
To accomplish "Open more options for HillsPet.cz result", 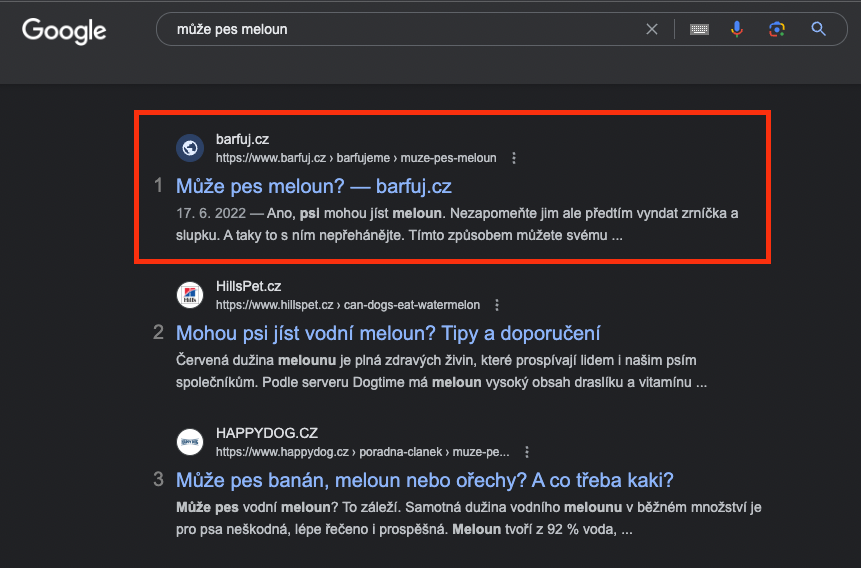I will [497, 305].
